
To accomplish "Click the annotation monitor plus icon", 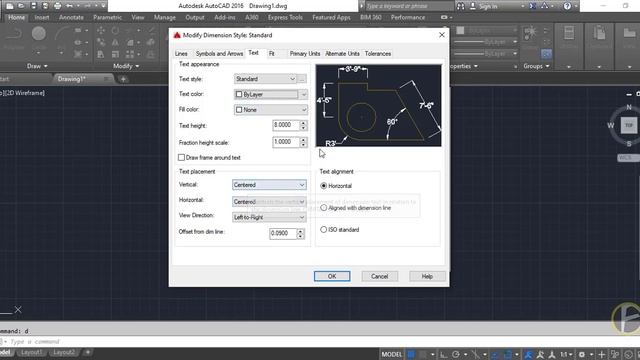I will pos(601,354).
